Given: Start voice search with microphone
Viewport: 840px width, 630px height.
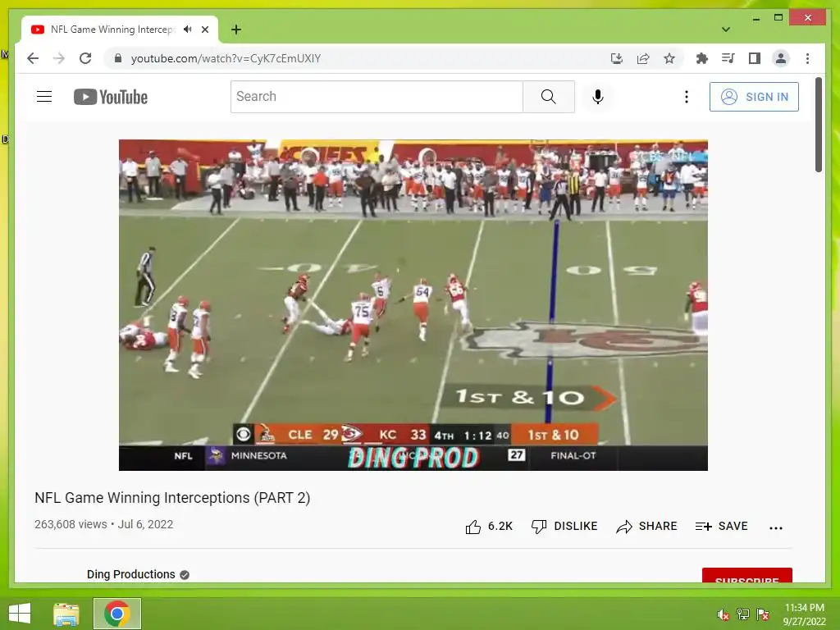Looking at the screenshot, I should pos(598,97).
